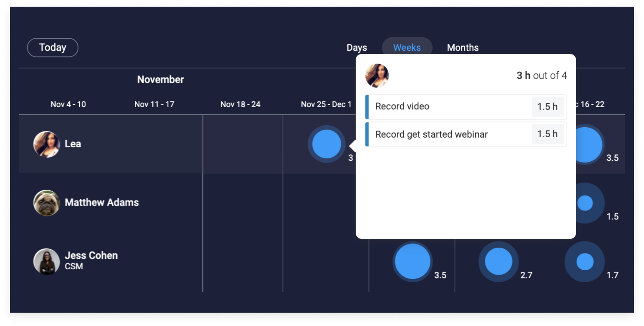644x326 pixels.
Task: Click Lea's avatar in the popup
Action: pyautogui.click(x=377, y=76)
